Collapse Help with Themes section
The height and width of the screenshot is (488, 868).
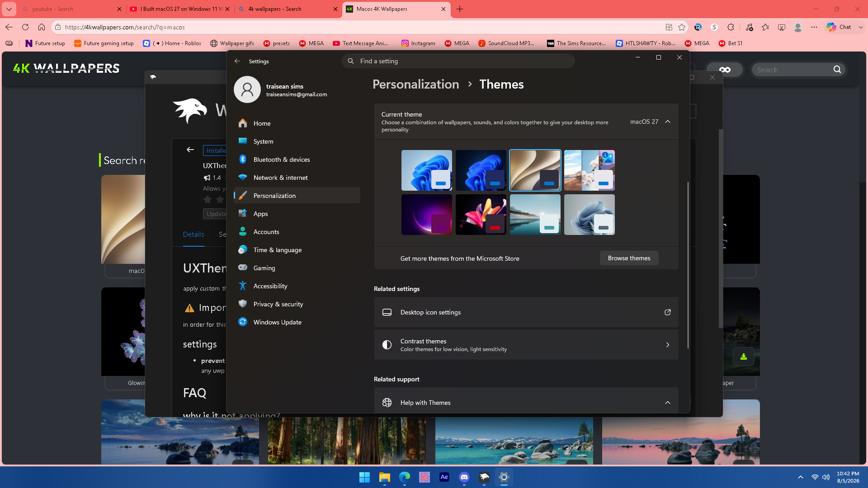pos(668,403)
